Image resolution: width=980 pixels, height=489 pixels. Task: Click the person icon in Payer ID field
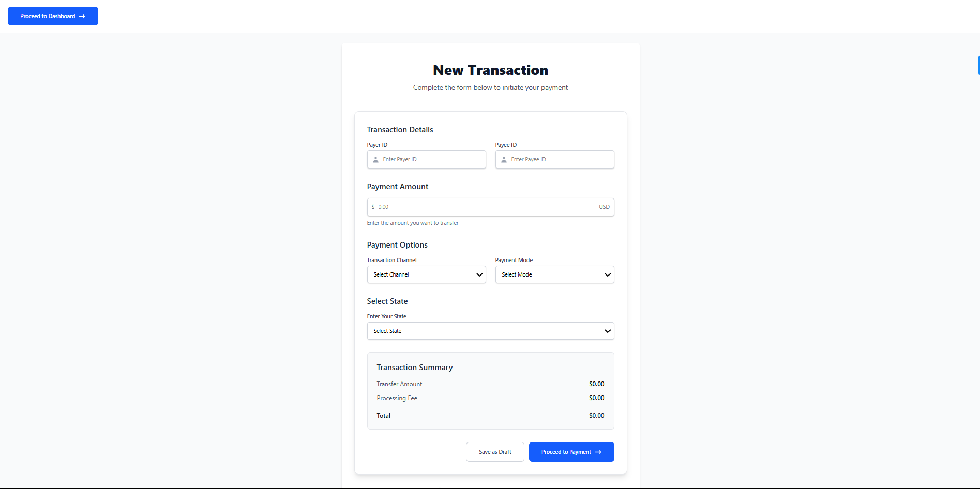(376, 160)
